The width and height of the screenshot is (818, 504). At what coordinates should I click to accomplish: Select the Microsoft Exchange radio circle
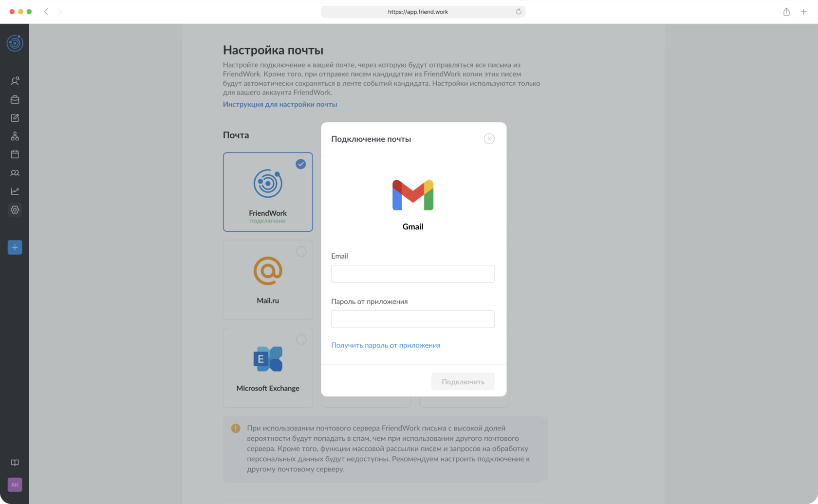(301, 339)
